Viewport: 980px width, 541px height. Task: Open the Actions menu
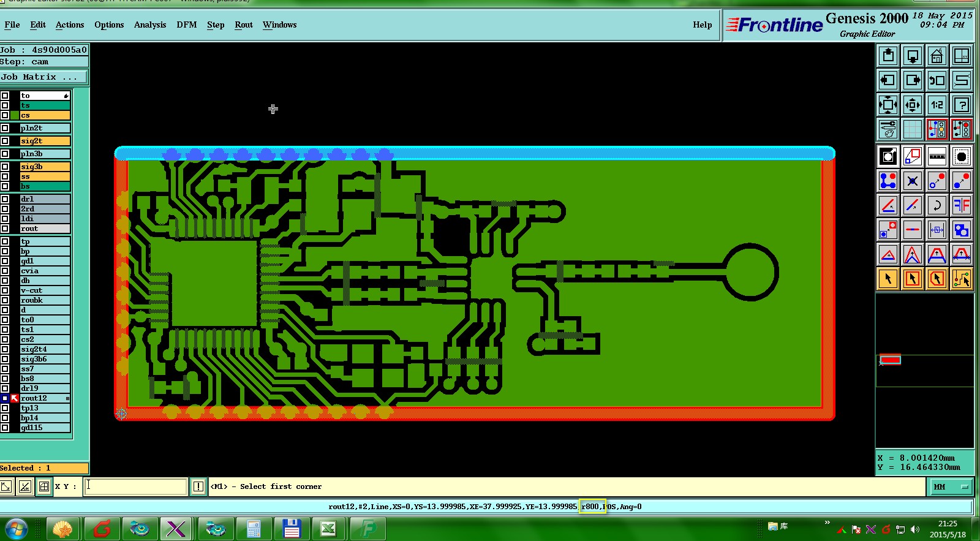click(70, 25)
